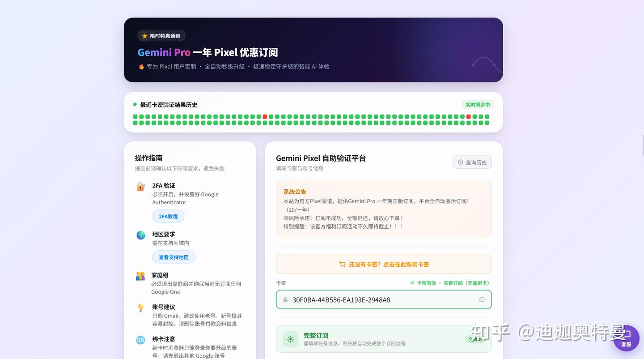Open the 客服 floating chat button
Image resolution: width=644 pixels, height=359 pixels.
click(626, 338)
